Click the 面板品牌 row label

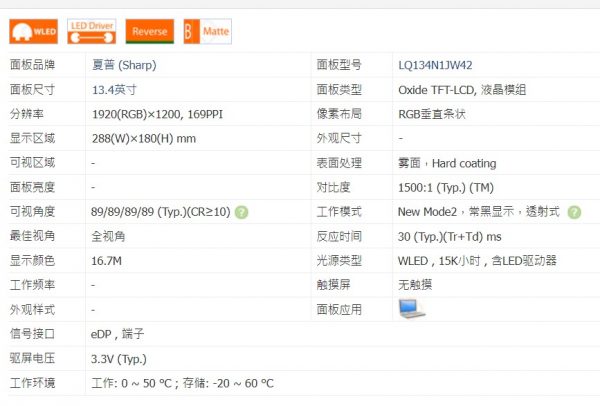[33, 65]
